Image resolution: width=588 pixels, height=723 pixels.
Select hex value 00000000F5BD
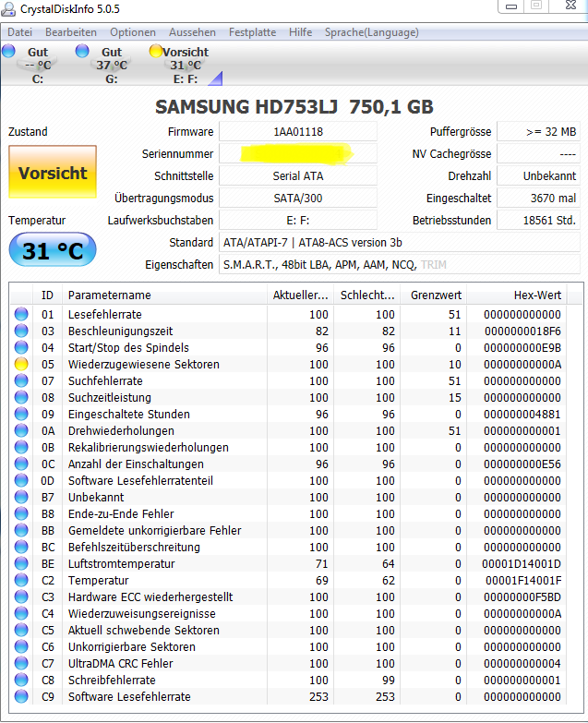click(x=522, y=596)
